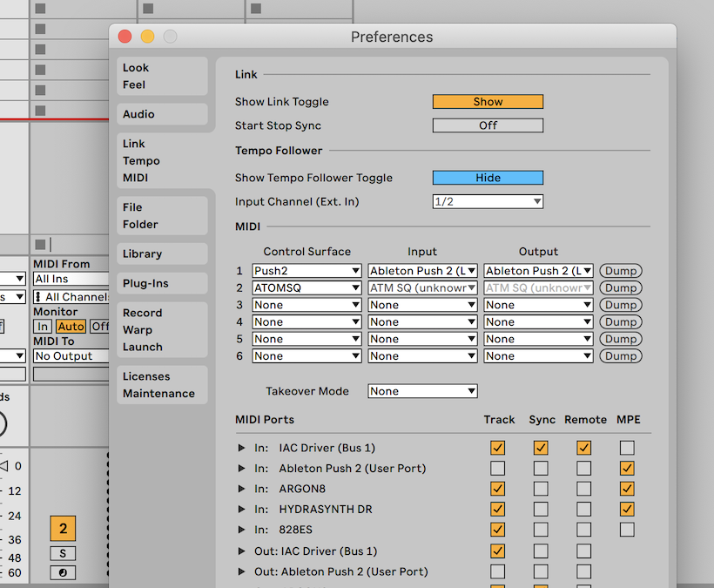Arm track 2 record button
The height and width of the screenshot is (588, 714).
pyautogui.click(x=63, y=572)
